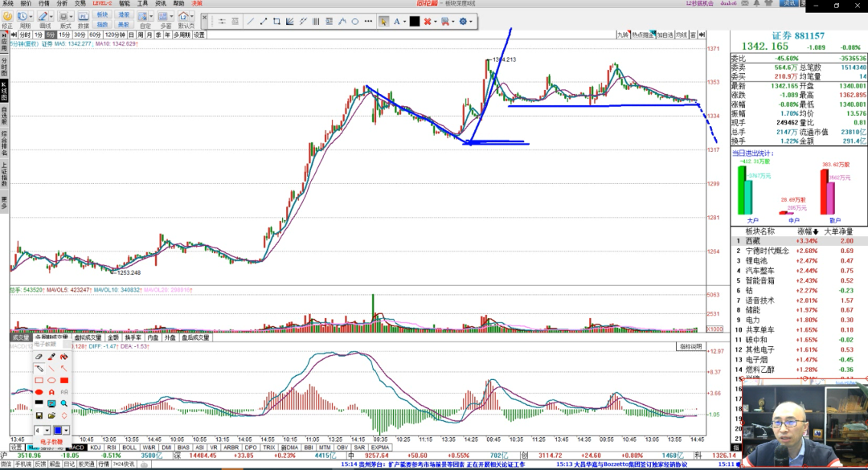
Task: Click the blue color swatch in the drawing palette
Action: [58, 430]
